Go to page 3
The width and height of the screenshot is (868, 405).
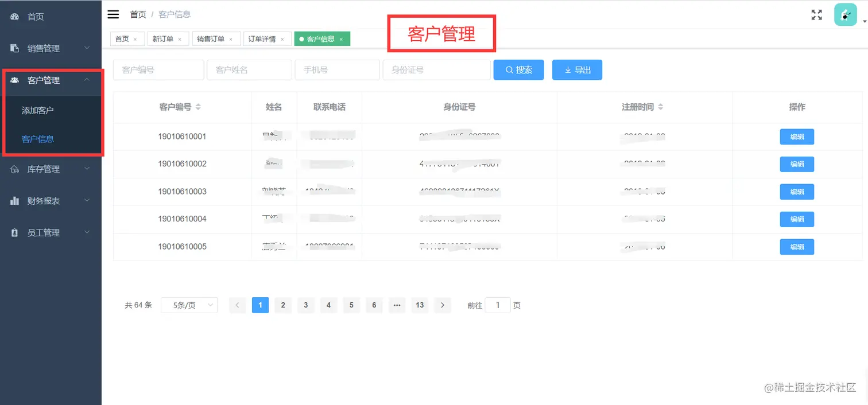306,305
